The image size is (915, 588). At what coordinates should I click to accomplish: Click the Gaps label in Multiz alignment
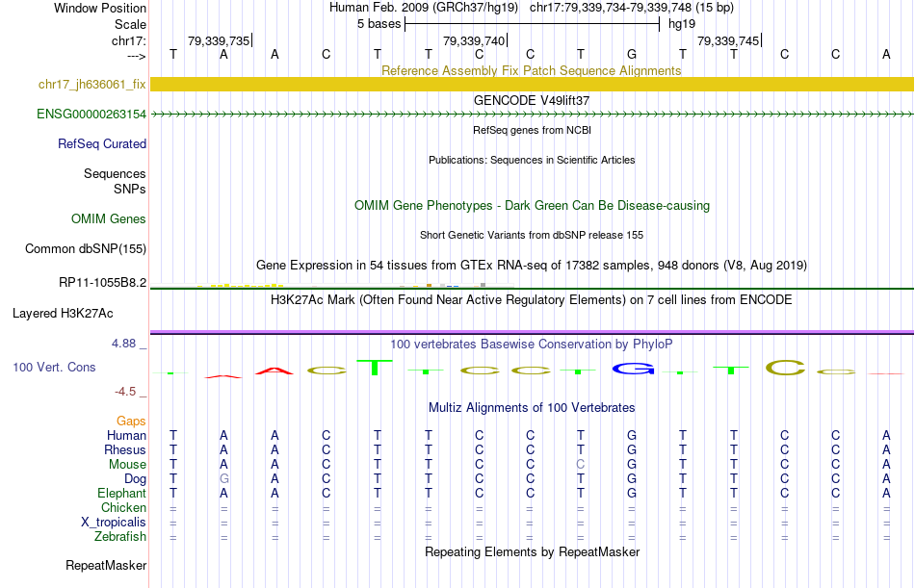pos(131,422)
